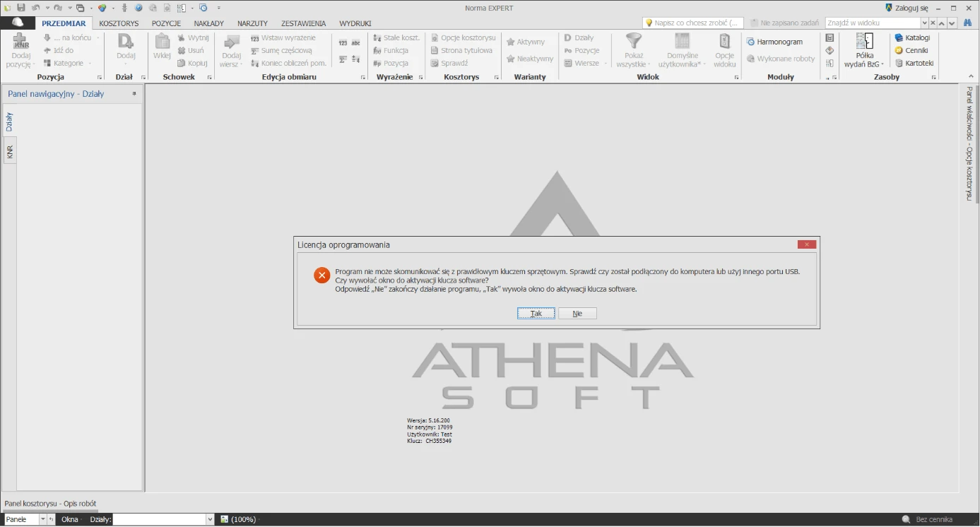Click the Pokaż wszystkie funnel icon
This screenshot has height=527, width=980.
[x=634, y=41]
